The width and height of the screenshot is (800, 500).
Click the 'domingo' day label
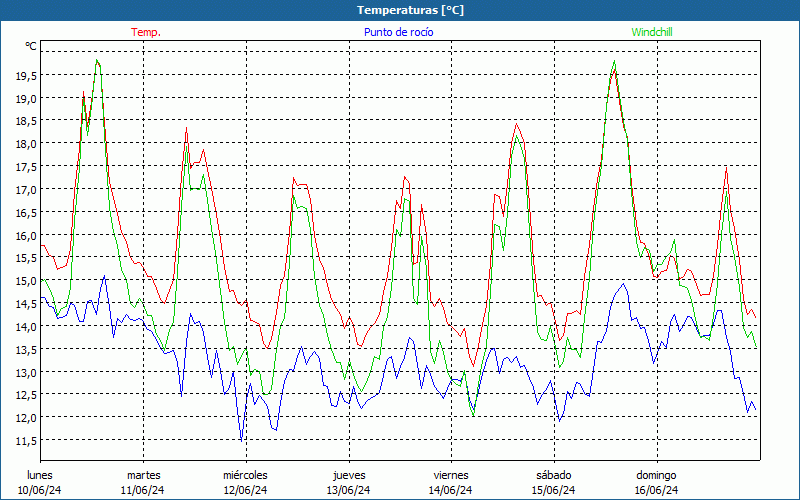(656, 475)
